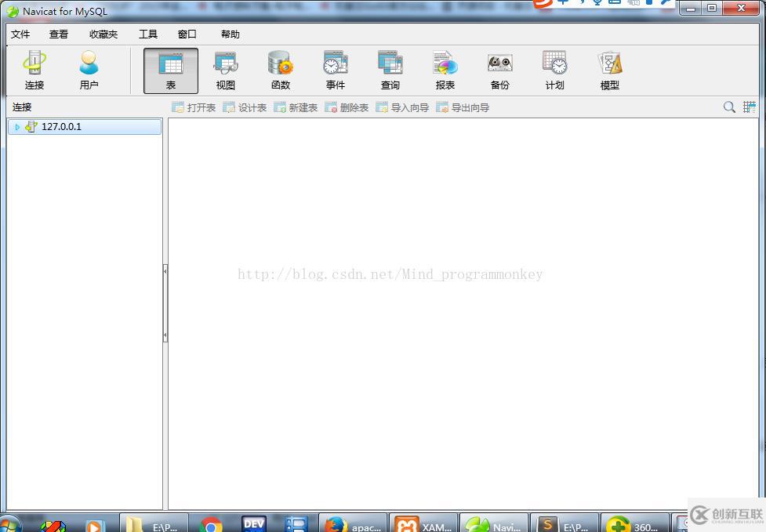This screenshot has height=532, width=766.
Task: Toggle the 表 (Tables) view button
Action: tap(170, 69)
